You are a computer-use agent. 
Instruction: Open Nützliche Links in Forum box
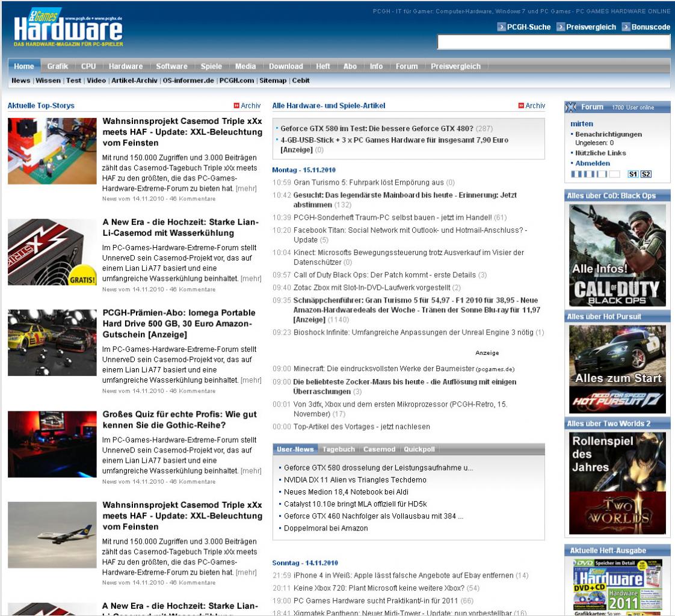600,153
